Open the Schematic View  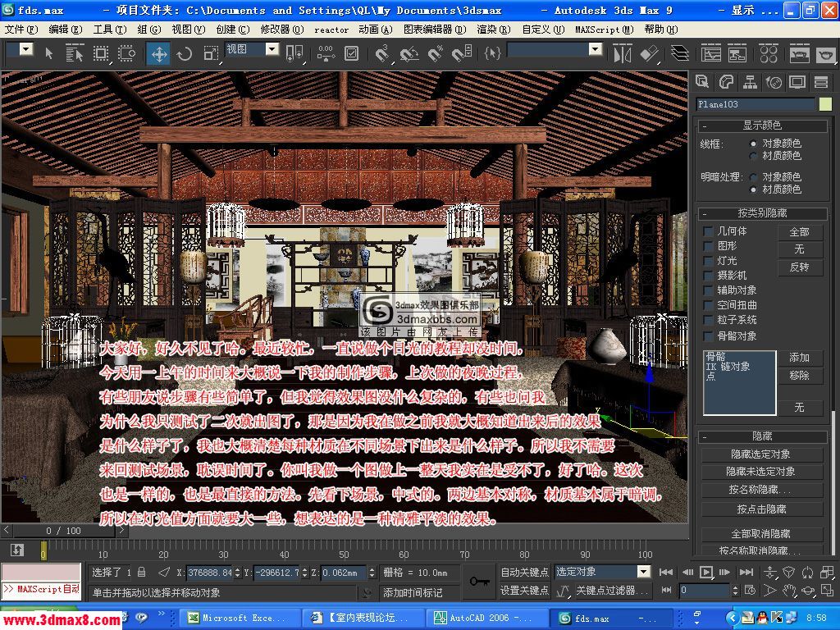[x=737, y=53]
